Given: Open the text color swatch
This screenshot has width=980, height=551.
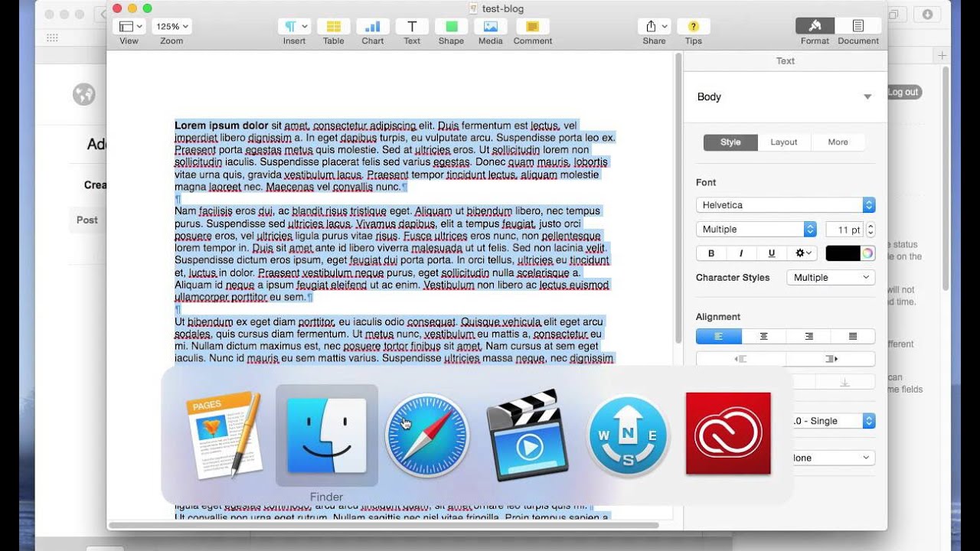Looking at the screenshot, I should tap(842, 253).
